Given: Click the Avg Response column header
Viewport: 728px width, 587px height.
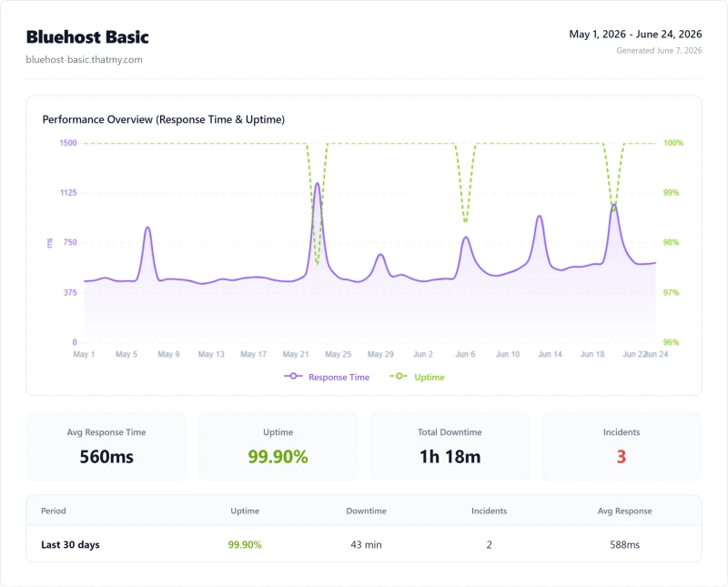Looking at the screenshot, I should coord(624,511).
